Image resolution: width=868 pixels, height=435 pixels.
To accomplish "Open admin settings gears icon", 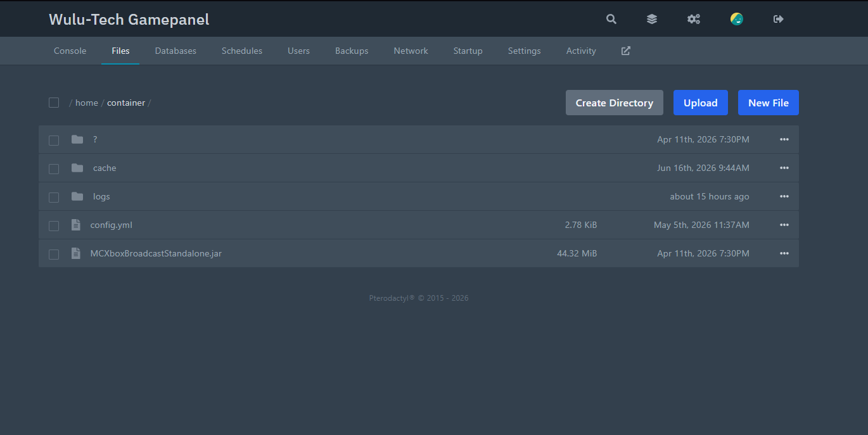I will tap(694, 19).
